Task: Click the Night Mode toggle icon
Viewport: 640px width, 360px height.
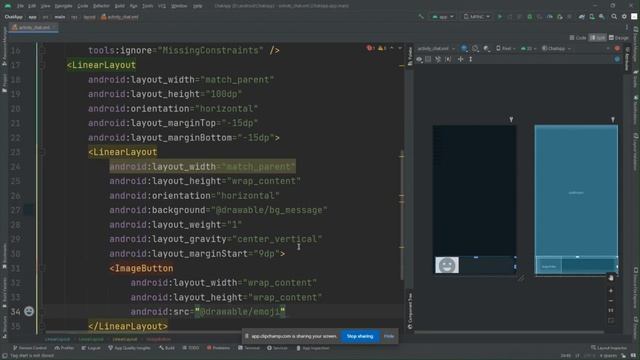Action: [486, 49]
